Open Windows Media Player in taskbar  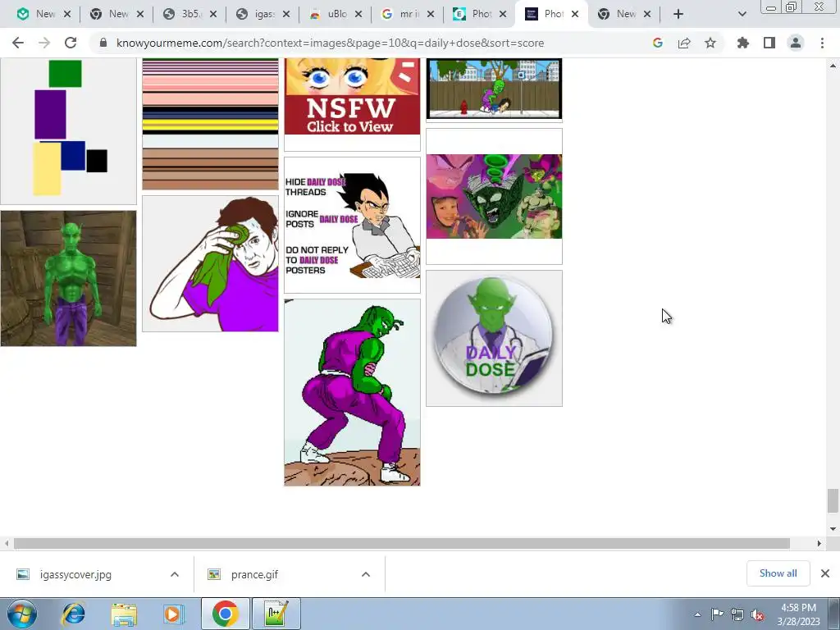click(x=173, y=614)
